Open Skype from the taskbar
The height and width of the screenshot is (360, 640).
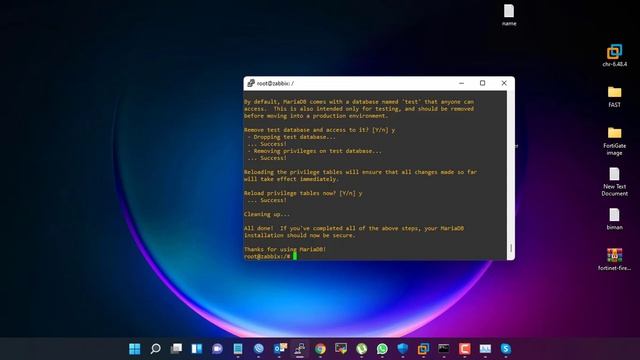point(506,349)
